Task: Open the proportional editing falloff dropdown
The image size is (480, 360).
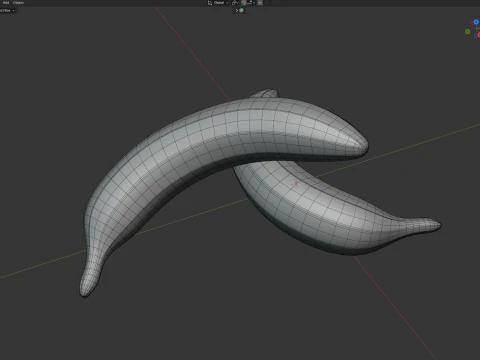Action: [268, 3]
